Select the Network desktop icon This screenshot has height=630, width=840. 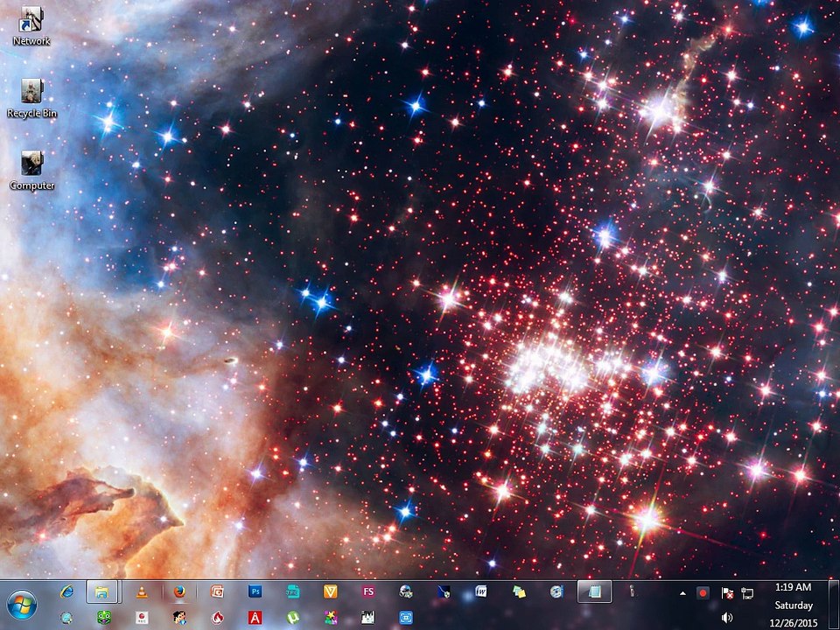pos(31,25)
